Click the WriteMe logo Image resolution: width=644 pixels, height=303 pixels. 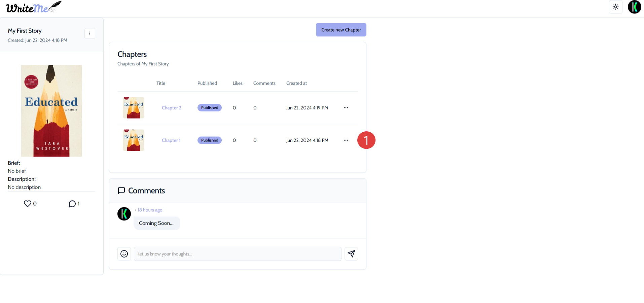click(33, 7)
